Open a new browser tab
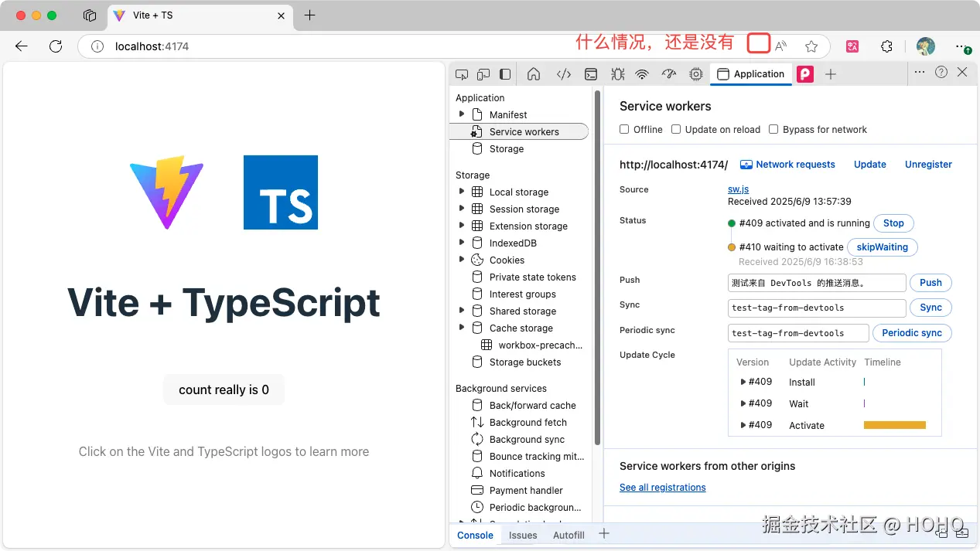 coord(310,15)
